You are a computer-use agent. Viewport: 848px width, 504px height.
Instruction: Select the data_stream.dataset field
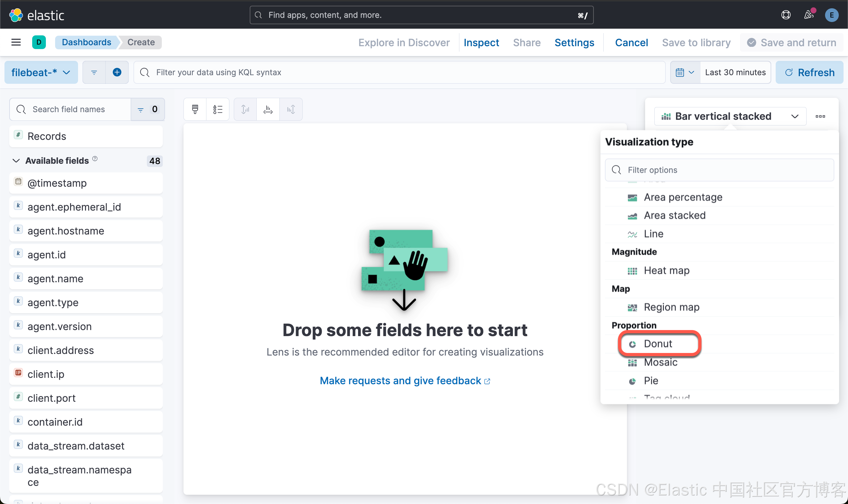86,446
